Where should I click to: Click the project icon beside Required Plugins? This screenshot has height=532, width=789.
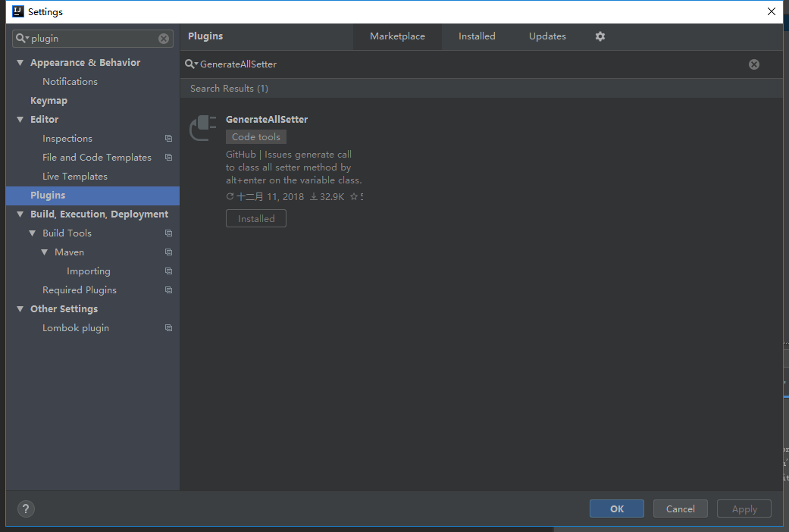[x=168, y=290]
